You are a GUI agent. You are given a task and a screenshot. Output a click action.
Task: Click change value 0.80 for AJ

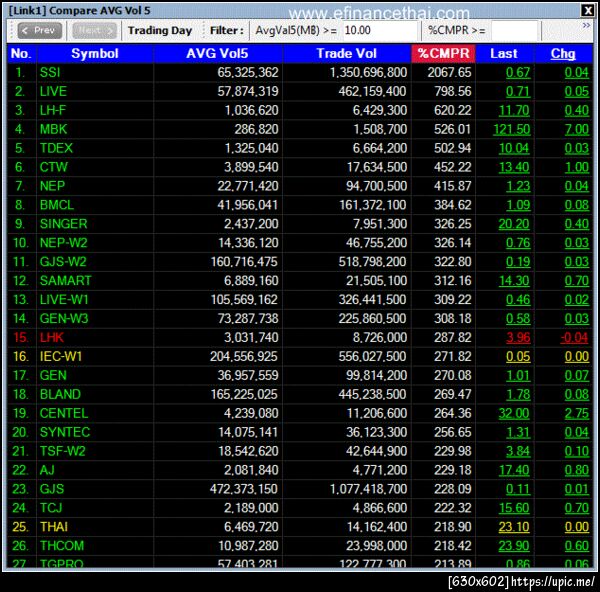click(x=576, y=470)
